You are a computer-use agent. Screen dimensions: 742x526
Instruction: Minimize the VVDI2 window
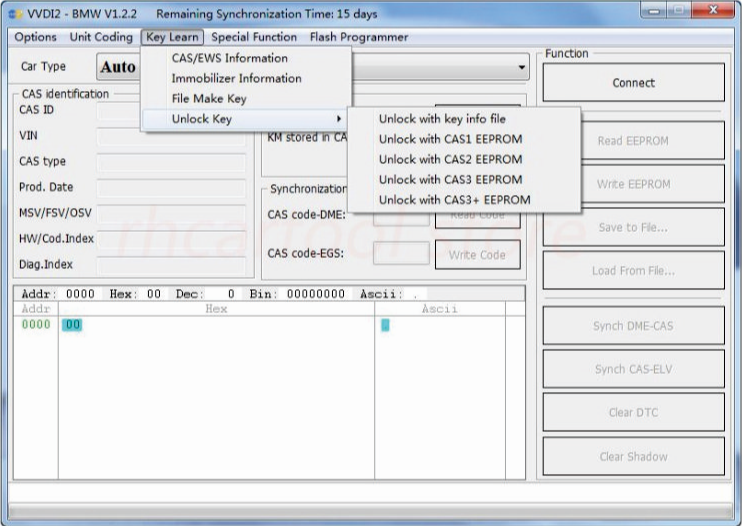(x=654, y=10)
